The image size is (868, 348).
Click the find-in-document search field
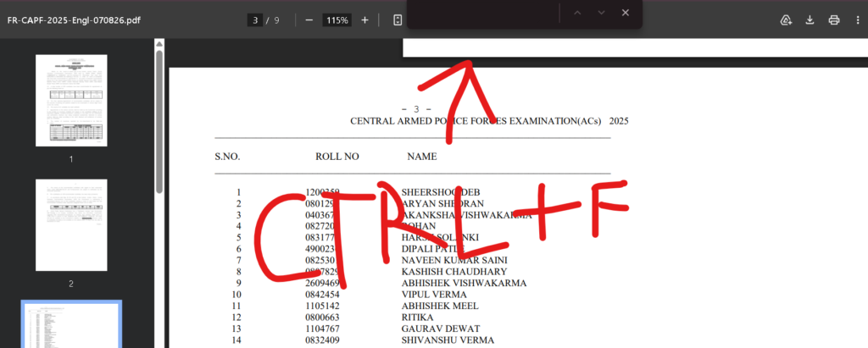tap(484, 13)
